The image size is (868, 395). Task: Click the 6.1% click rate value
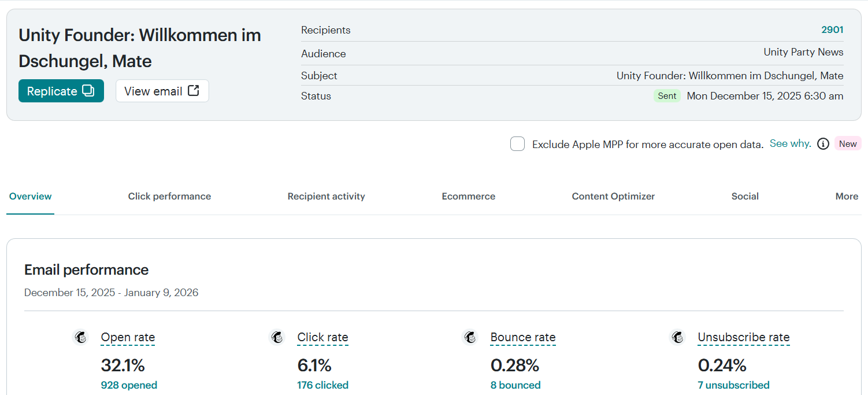(x=314, y=366)
